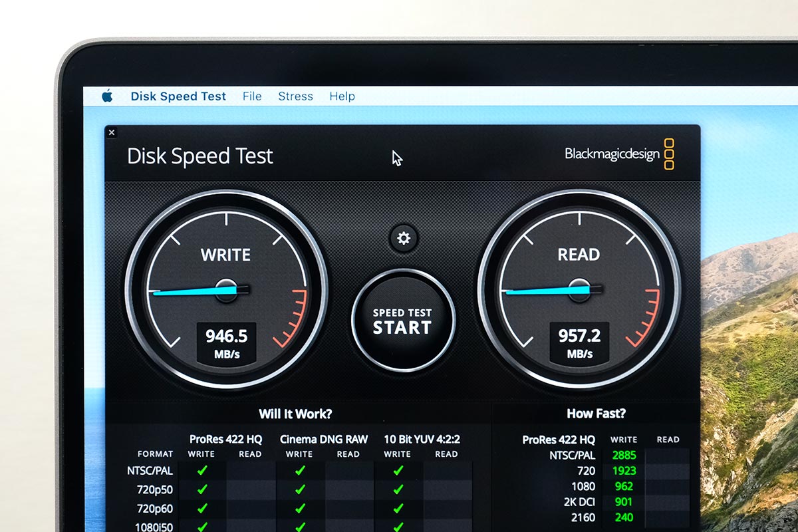Click Cinema DNG RAW write checkmark for 720p60
The height and width of the screenshot is (532, 798).
click(x=300, y=508)
